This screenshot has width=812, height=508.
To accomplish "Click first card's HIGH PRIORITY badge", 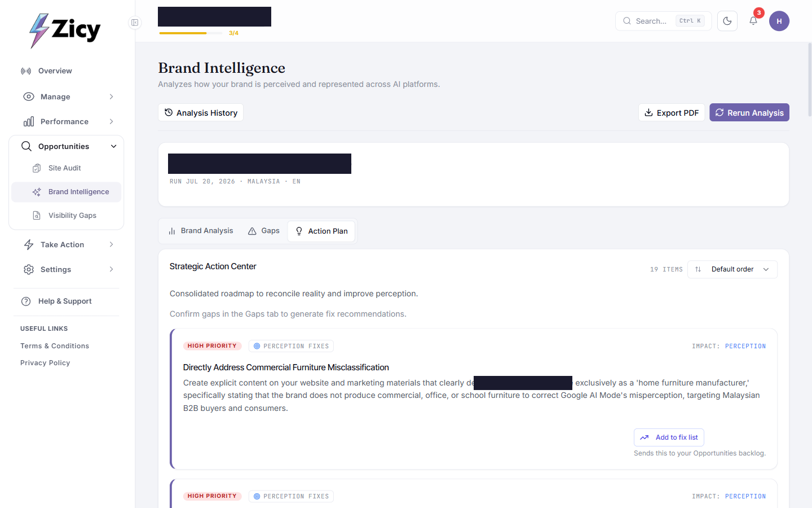I will tap(212, 346).
